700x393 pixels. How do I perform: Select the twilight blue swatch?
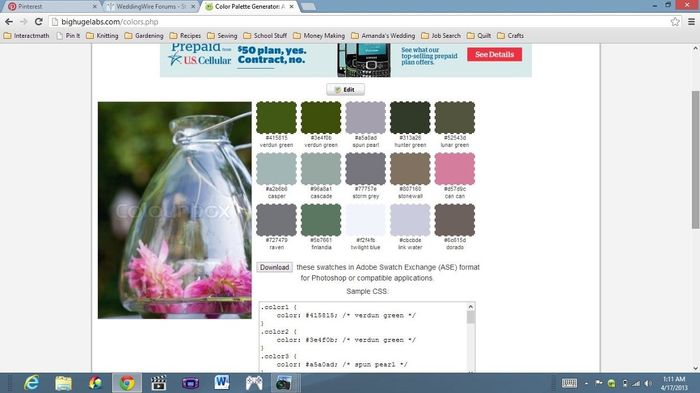pyautogui.click(x=366, y=220)
